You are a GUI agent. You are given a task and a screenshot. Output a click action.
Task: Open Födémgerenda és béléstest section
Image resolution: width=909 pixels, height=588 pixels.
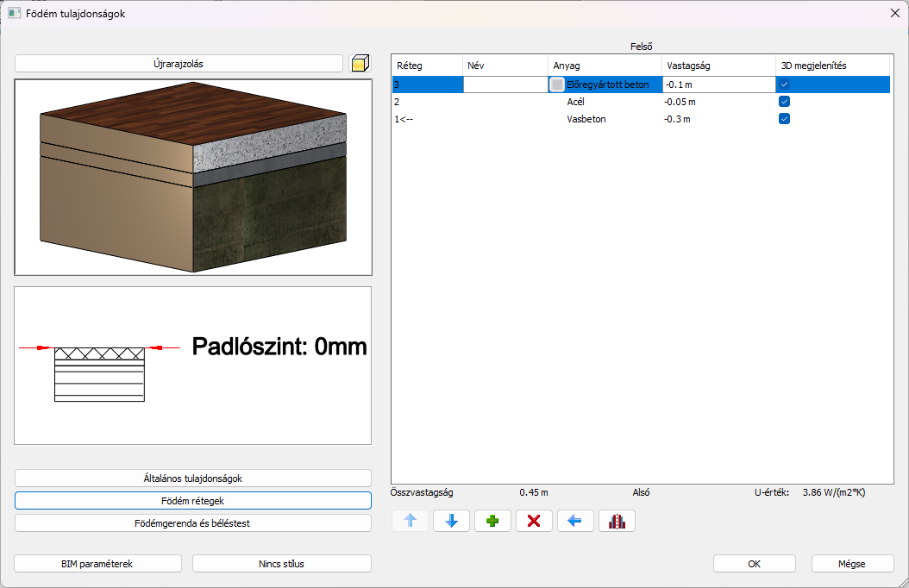[193, 523]
